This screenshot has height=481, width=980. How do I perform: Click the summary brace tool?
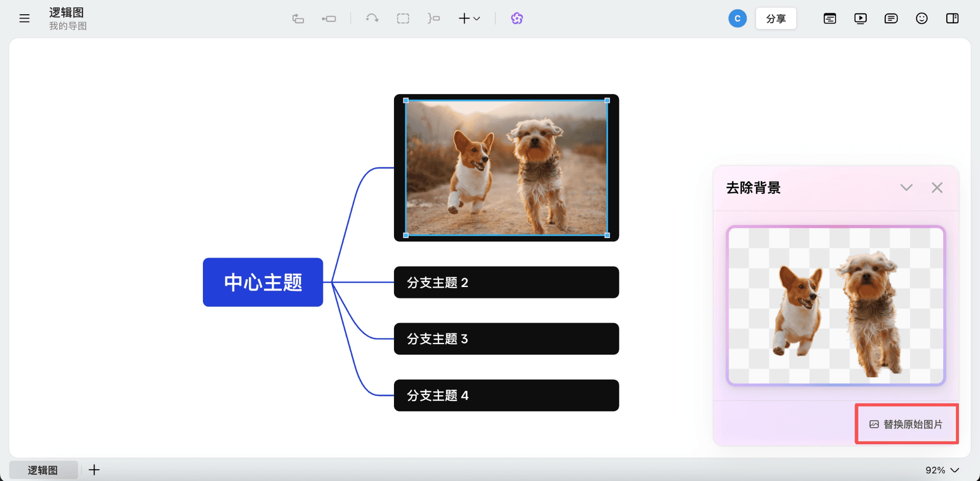[x=434, y=18]
